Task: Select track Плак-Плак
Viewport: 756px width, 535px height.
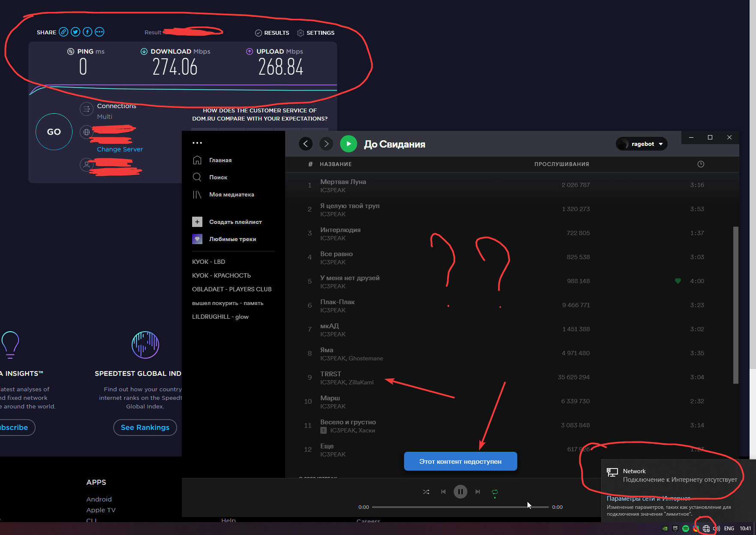Action: tap(512, 305)
